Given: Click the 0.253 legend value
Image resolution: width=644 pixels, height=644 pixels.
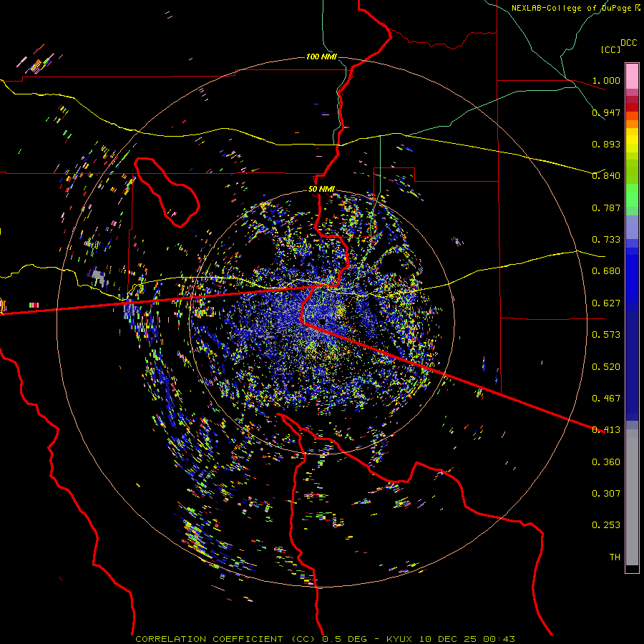Looking at the screenshot, I should [606, 525].
